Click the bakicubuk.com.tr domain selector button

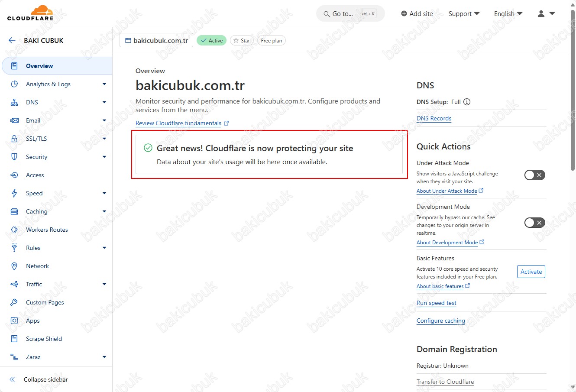click(156, 40)
